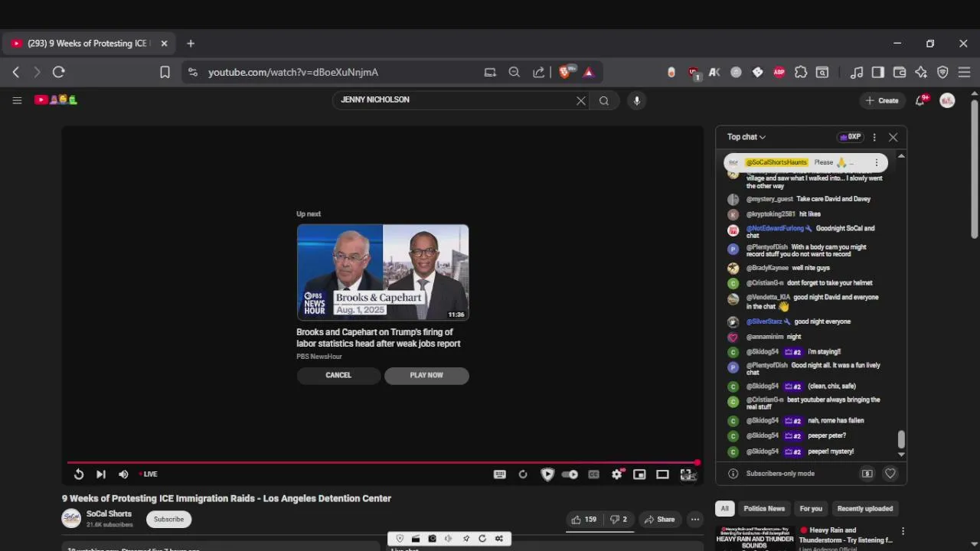Select the Politics News chip
This screenshot has height=551, width=980.
pyautogui.click(x=764, y=509)
